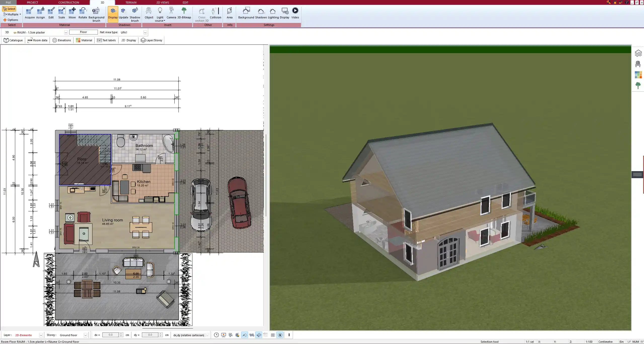Switch to the CONSTRUCTION ribbon tab
This screenshot has width=644, height=344.
coord(68,3)
